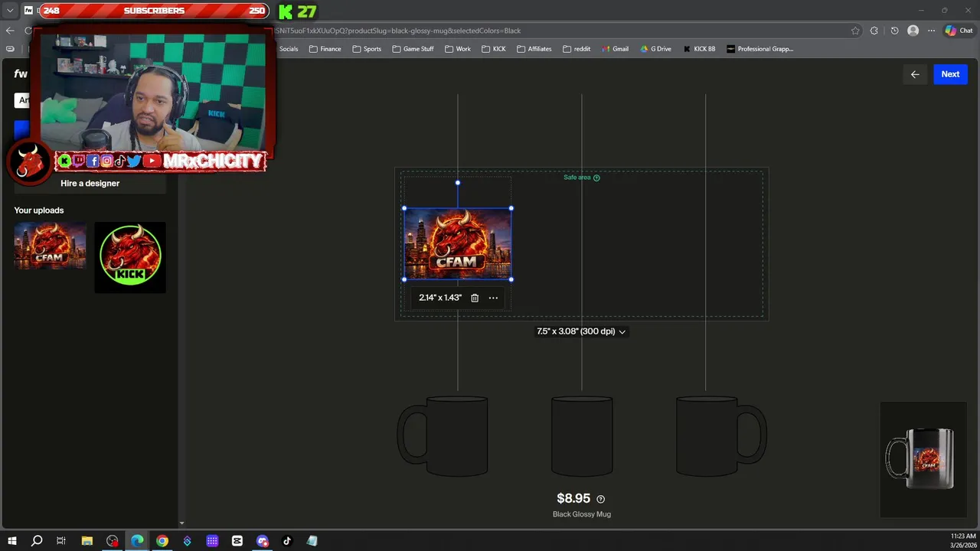Screen dimensions: 980x551
Task: Open the KICK BB bookmark
Action: click(699, 49)
